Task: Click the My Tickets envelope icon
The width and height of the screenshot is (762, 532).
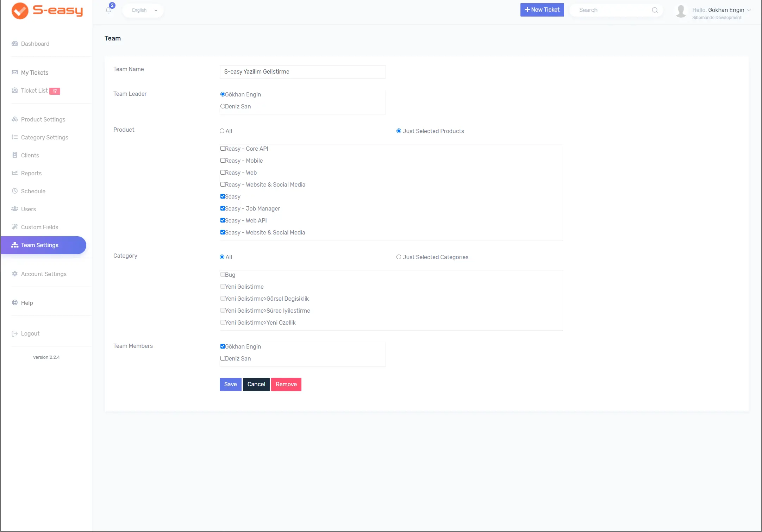Action: [15, 73]
